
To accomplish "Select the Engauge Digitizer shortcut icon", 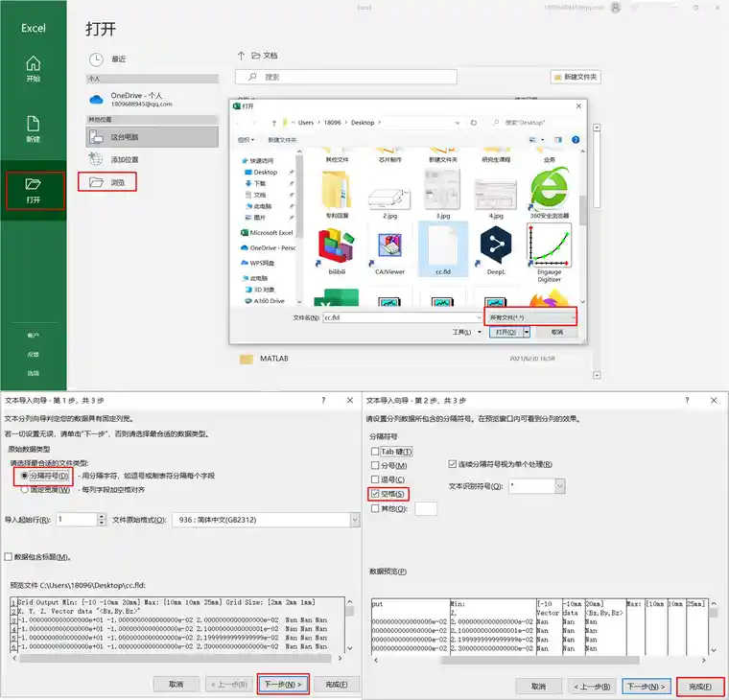I will (549, 245).
